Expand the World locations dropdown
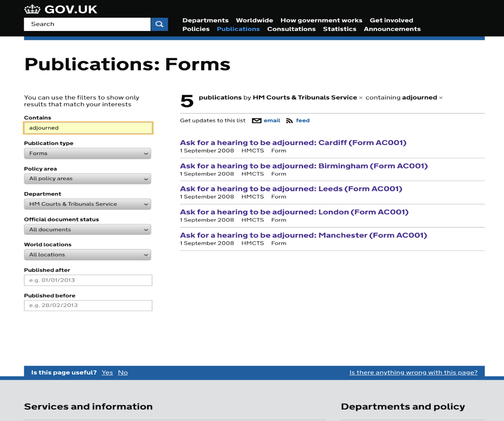The image size is (504, 421). point(88,255)
